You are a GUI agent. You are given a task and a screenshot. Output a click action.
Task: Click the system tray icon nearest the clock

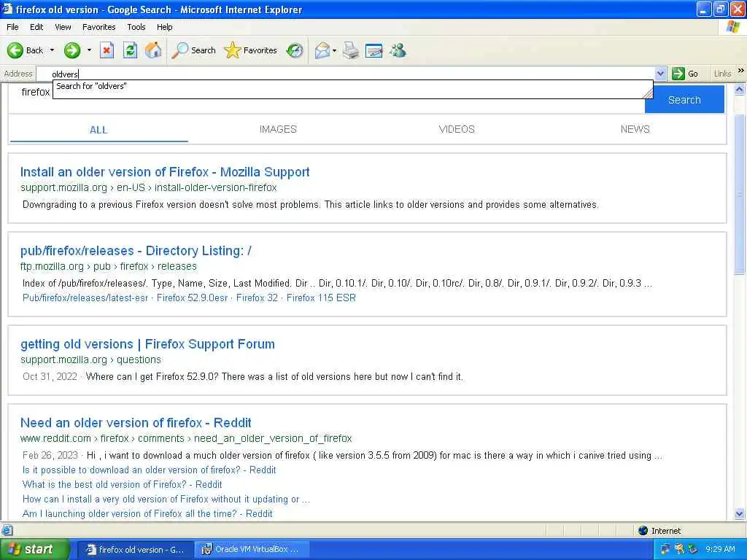[693, 549]
